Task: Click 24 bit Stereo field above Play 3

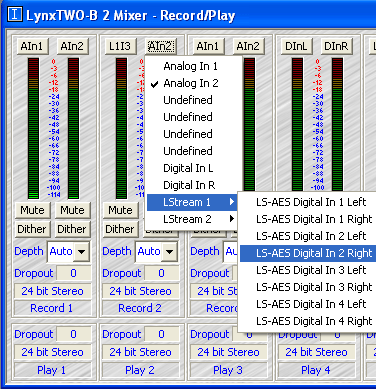Action: tap(228, 352)
